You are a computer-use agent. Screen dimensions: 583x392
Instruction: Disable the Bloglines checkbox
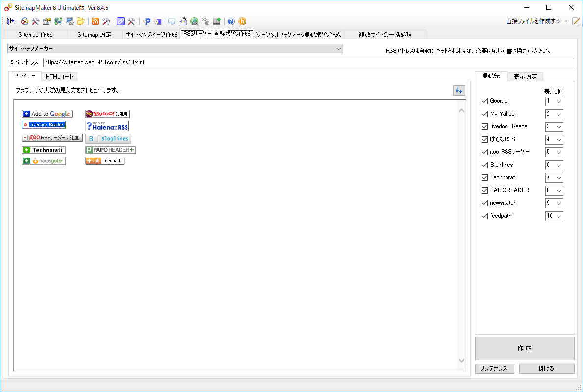click(484, 165)
